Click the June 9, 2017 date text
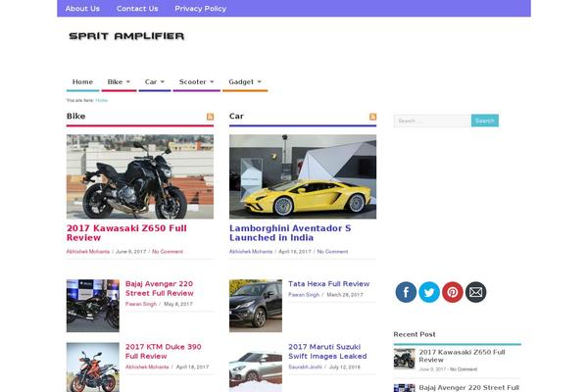Screen dimensions: 588x392 pyautogui.click(x=130, y=251)
